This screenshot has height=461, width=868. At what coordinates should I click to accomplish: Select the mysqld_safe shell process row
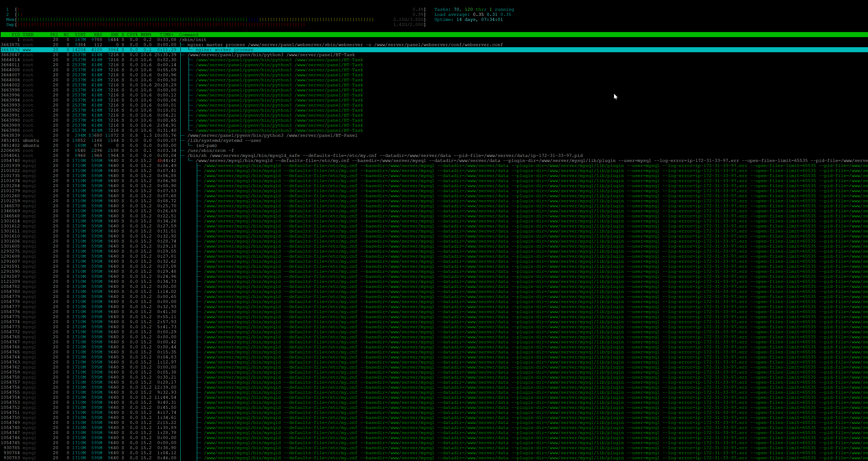tap(385, 156)
